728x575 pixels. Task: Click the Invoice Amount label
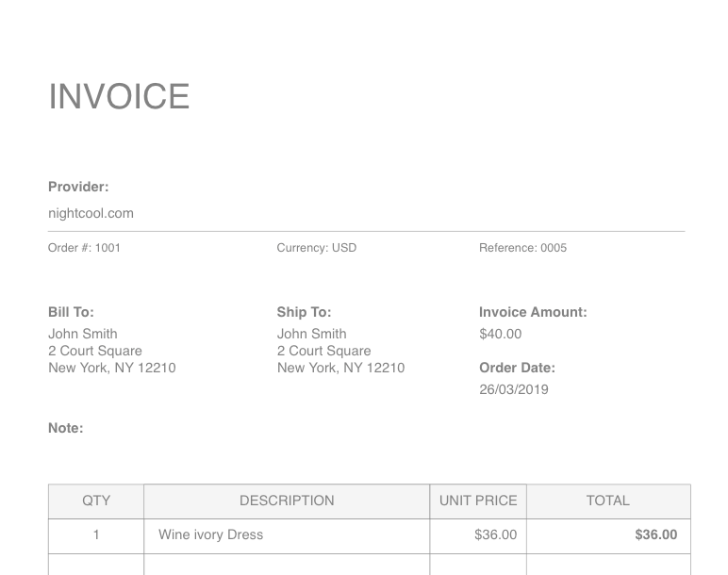pos(533,312)
